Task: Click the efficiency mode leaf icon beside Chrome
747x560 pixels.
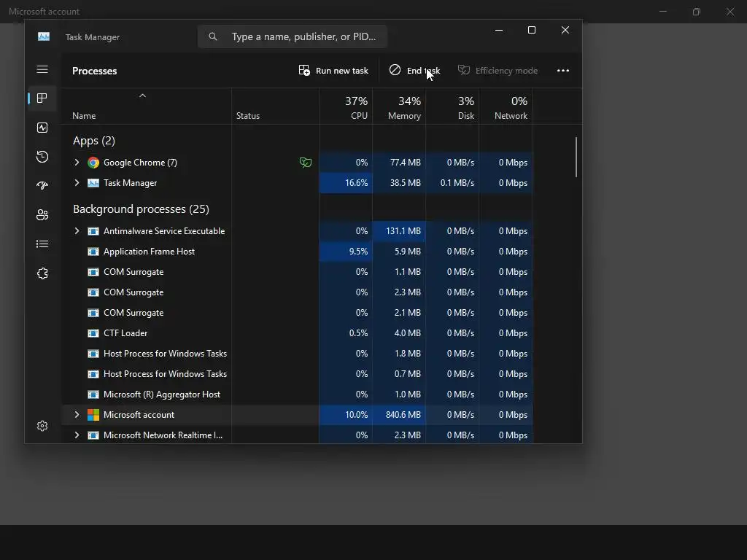Action: tap(306, 163)
